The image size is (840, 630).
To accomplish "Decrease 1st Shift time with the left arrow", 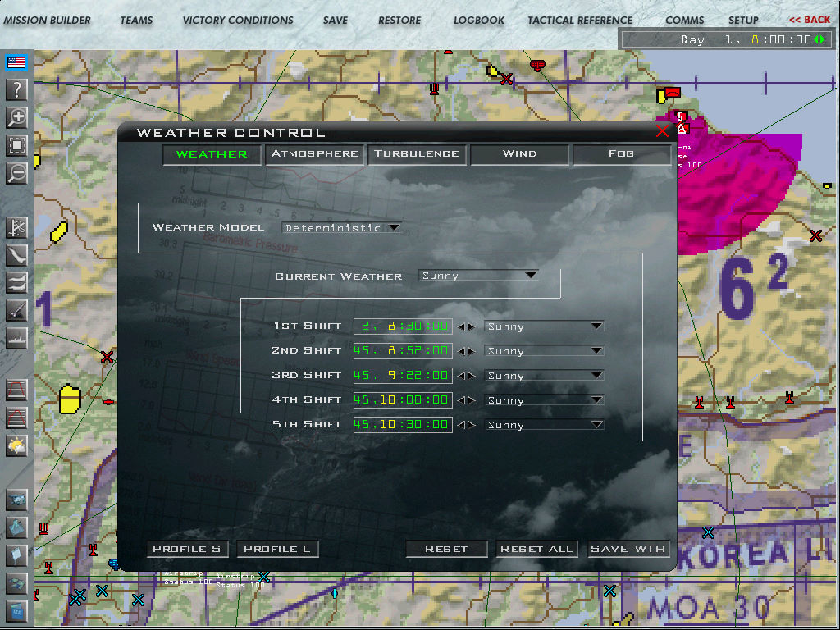I will click(461, 326).
